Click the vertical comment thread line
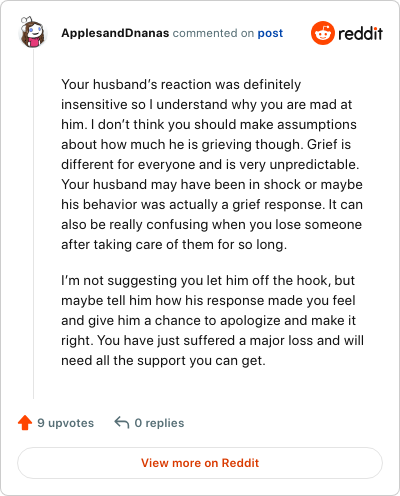400x496 pixels. click(x=33, y=223)
